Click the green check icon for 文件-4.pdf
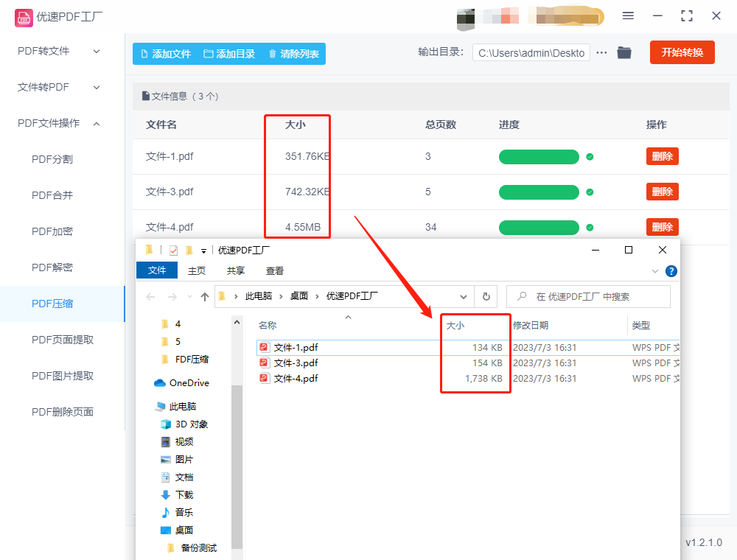737x560 pixels. pyautogui.click(x=590, y=228)
